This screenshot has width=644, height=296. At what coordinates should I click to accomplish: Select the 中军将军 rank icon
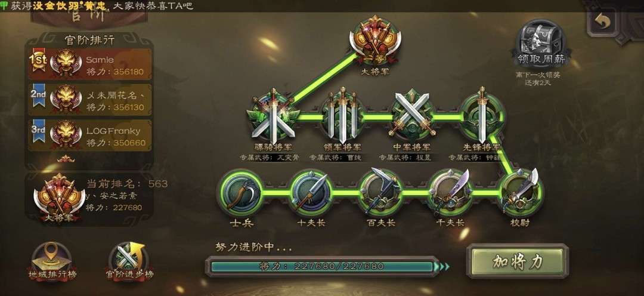point(412,116)
